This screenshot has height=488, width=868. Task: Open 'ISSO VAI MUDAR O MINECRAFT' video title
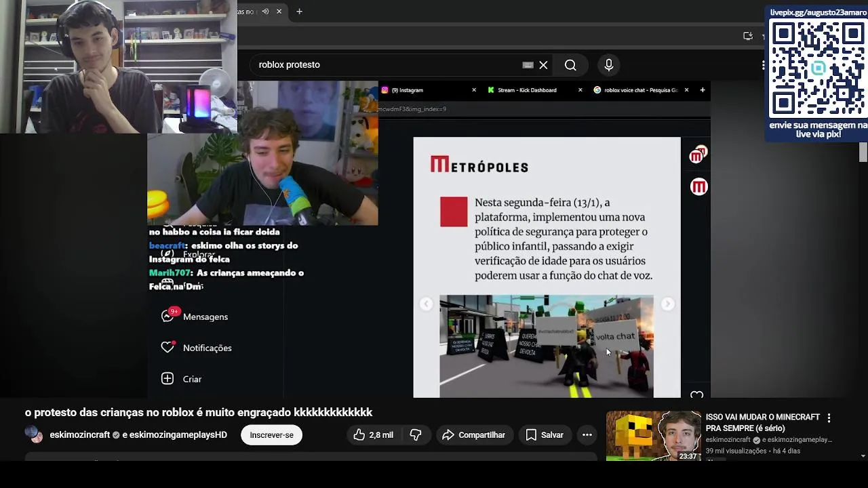[x=763, y=422]
